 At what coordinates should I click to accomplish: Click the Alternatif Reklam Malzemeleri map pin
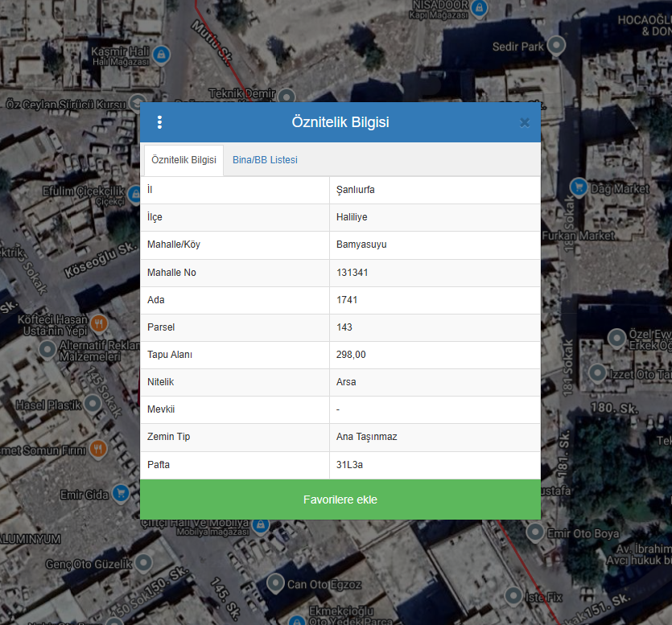point(47,350)
